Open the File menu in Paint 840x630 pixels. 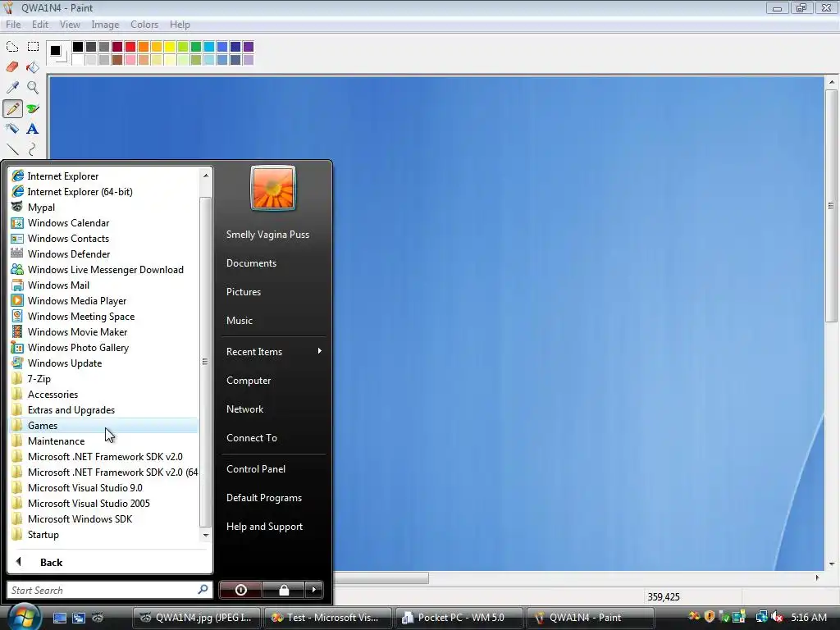pyautogui.click(x=13, y=25)
